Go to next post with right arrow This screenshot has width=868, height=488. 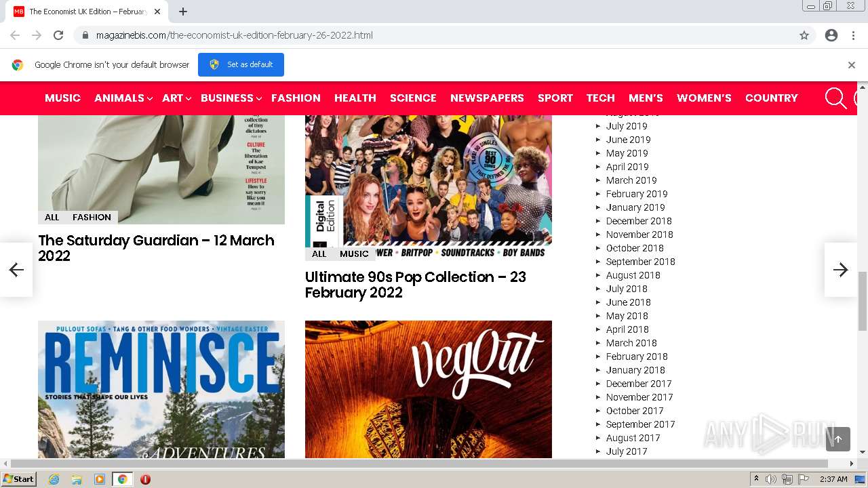pyautogui.click(x=841, y=270)
